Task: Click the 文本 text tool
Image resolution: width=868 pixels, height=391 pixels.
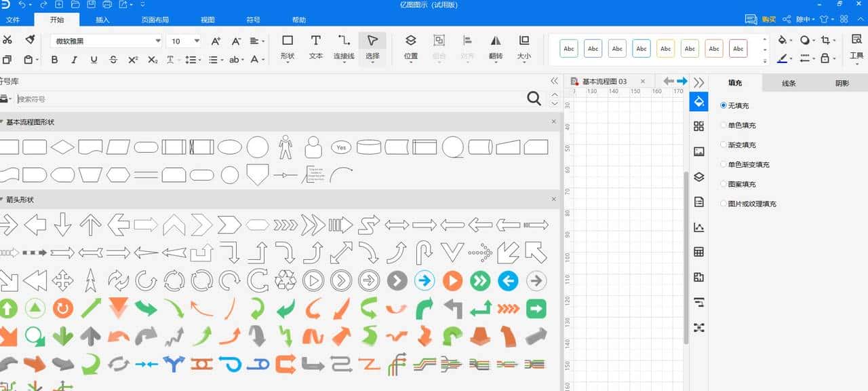Action: 316,47
